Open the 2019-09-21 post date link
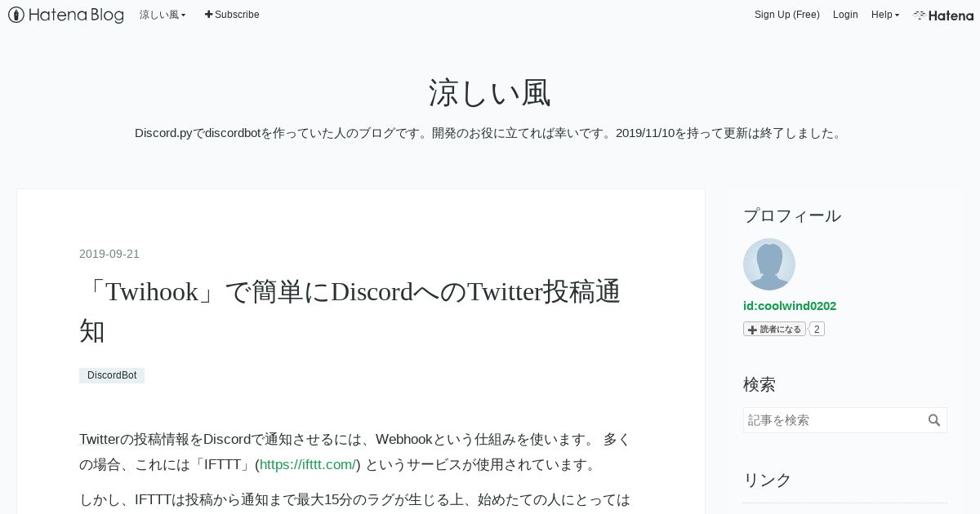The height and width of the screenshot is (514, 980). click(109, 254)
